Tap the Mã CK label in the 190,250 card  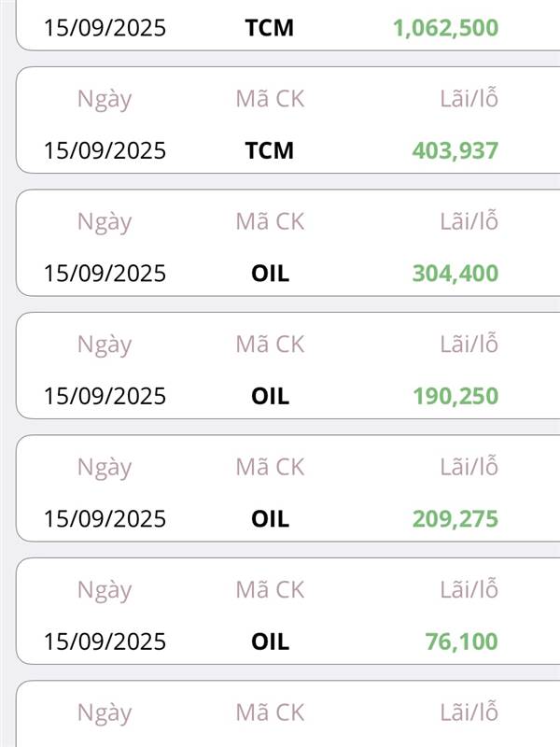click(270, 344)
